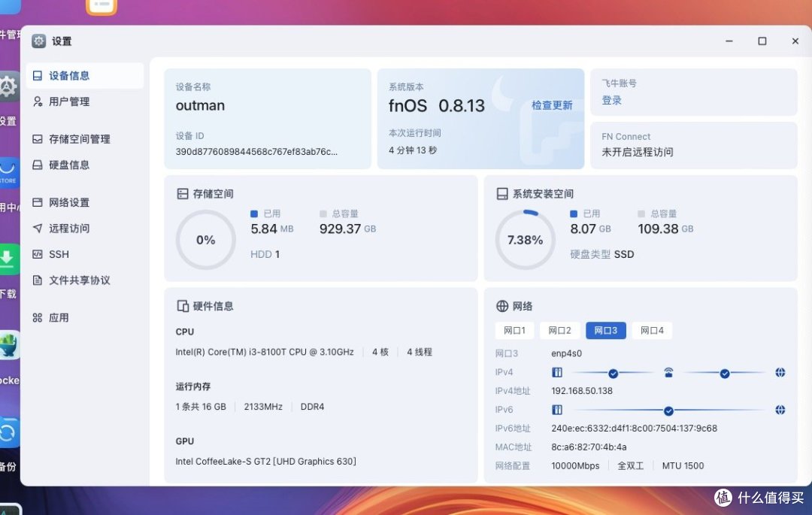The width and height of the screenshot is (812, 515).
Task: Click the 网络 globe header icon
Action: [501, 306]
